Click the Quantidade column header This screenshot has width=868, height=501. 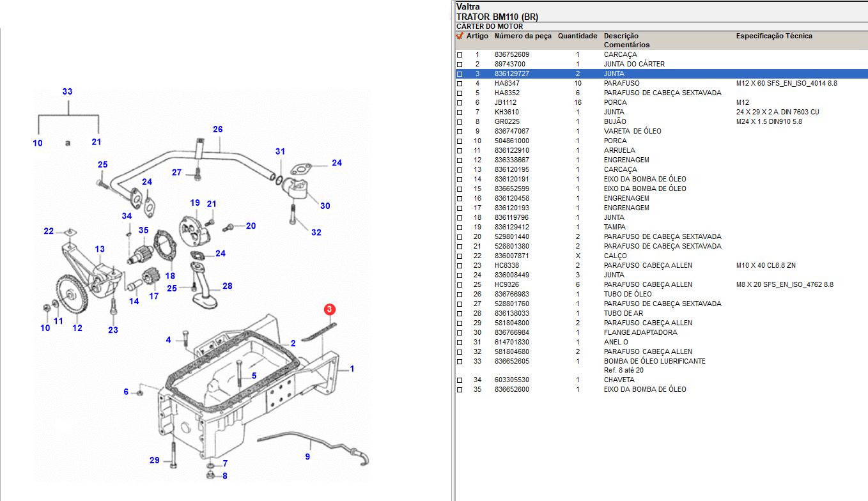point(577,36)
